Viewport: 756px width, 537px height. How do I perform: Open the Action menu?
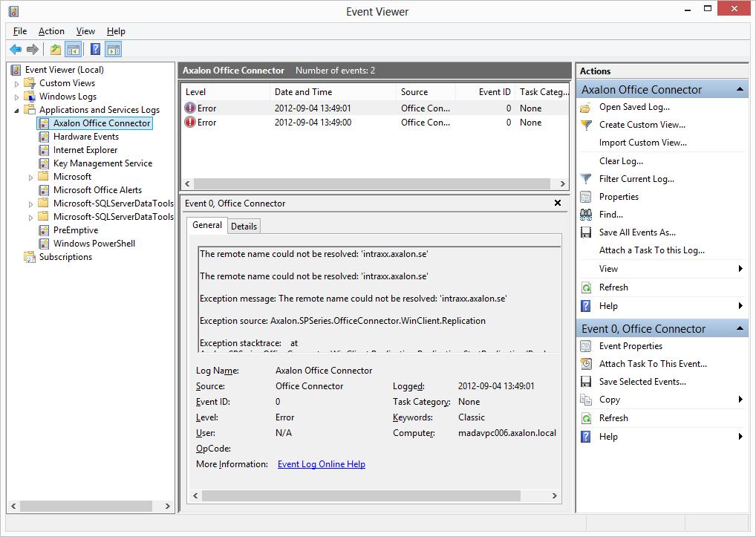click(51, 31)
